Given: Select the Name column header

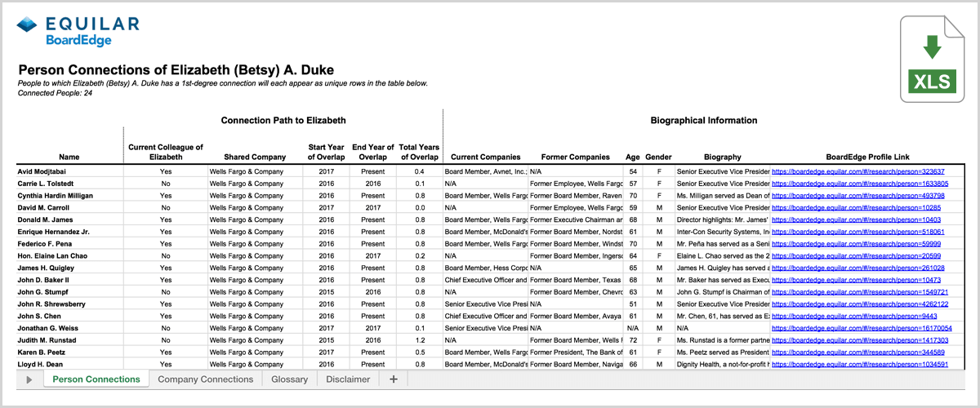Looking at the screenshot, I should pos(69,157).
